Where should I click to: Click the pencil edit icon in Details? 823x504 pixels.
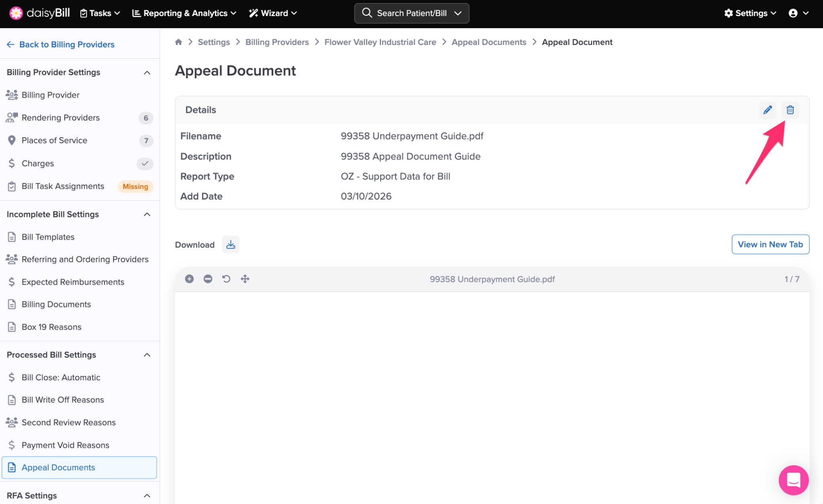(768, 110)
